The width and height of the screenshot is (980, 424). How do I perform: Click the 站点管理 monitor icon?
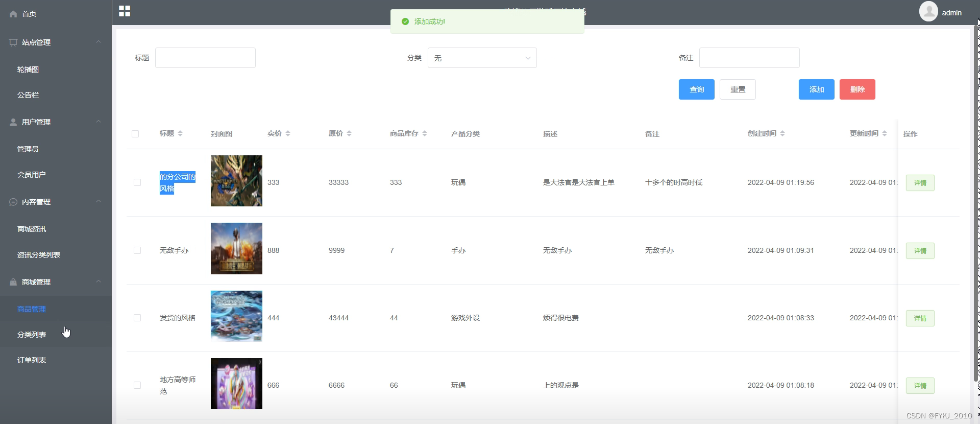pos(13,42)
